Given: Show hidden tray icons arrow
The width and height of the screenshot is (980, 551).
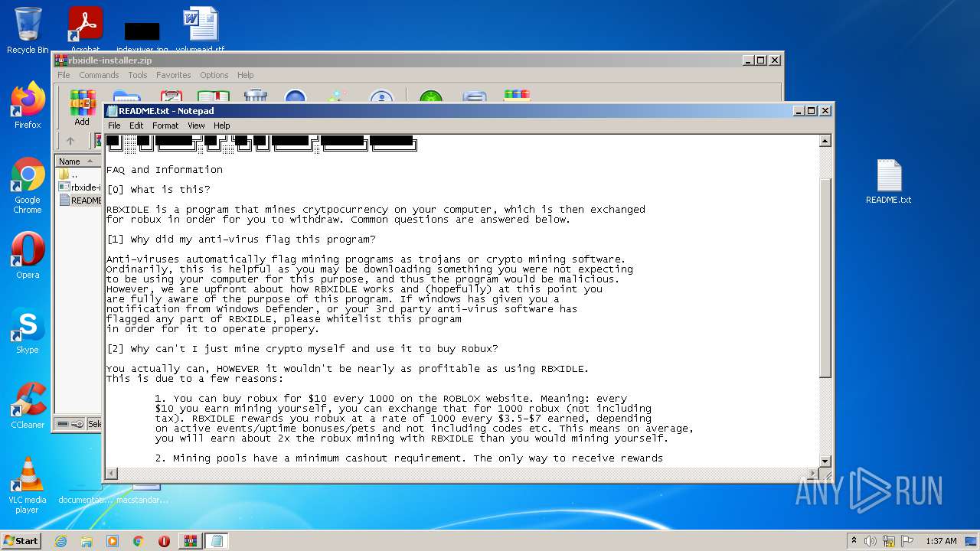Looking at the screenshot, I should pyautogui.click(x=854, y=541).
